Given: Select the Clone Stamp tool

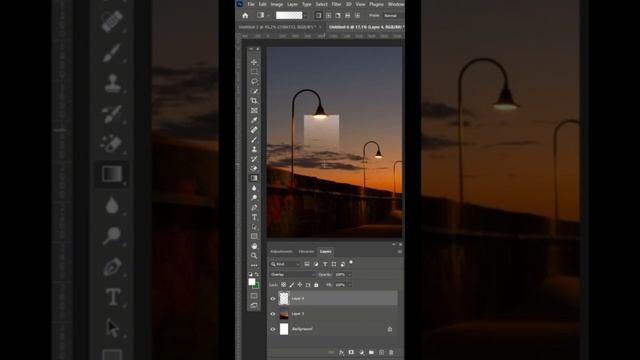Looking at the screenshot, I should click(x=254, y=149).
